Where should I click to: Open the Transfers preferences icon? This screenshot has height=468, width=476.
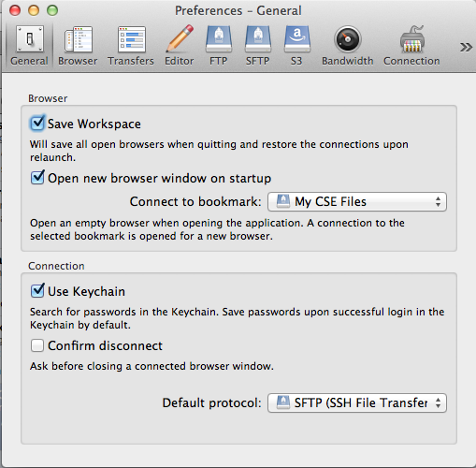tap(132, 39)
